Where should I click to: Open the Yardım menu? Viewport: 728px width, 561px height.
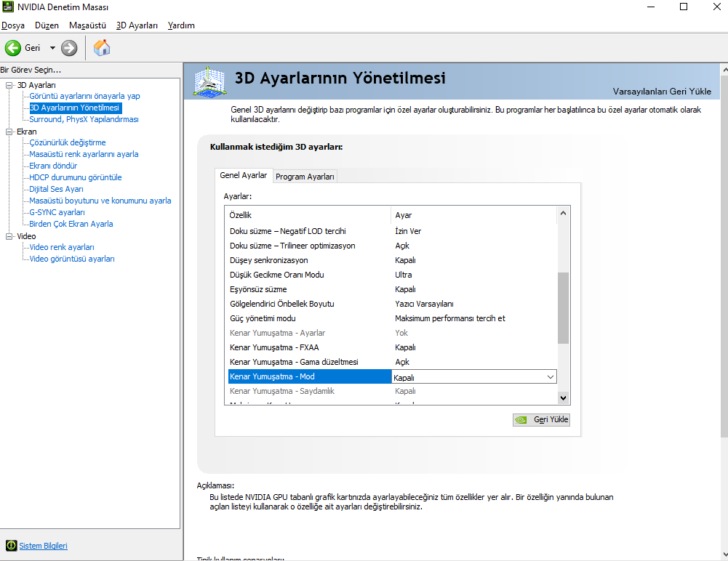click(181, 25)
